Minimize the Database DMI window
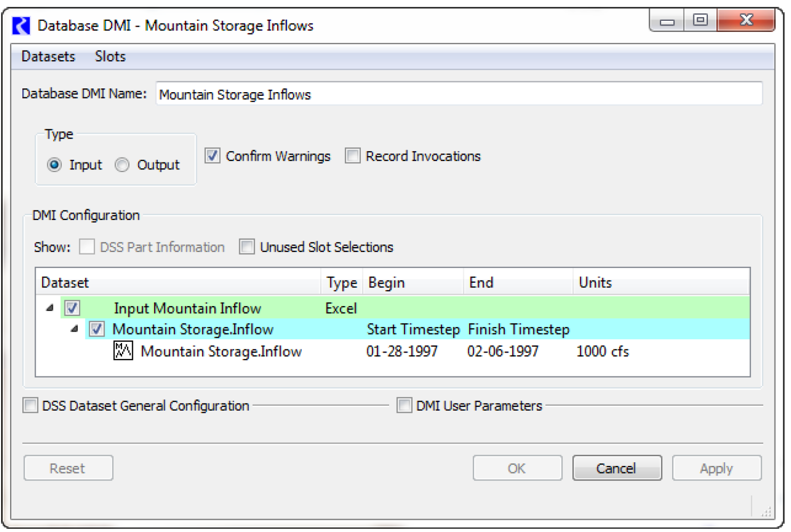 [x=667, y=21]
